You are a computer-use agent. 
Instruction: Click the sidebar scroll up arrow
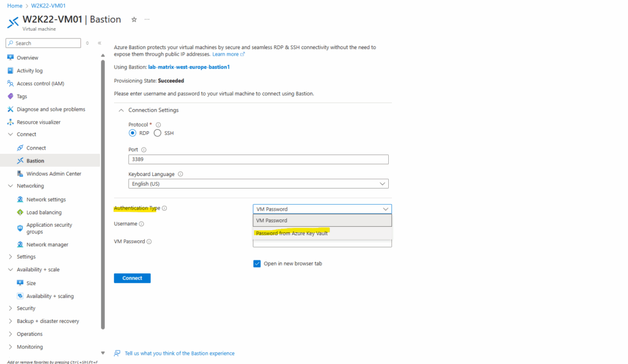102,56
